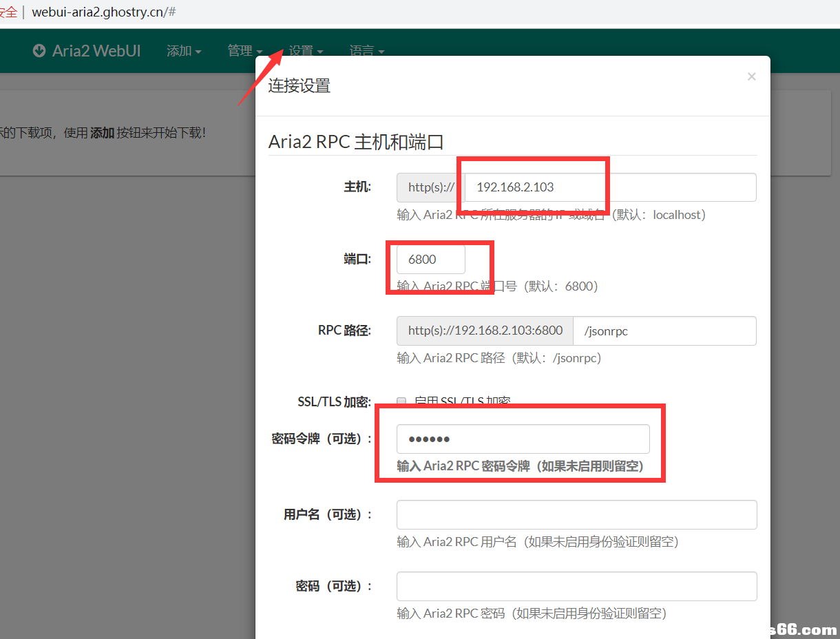Open the 添加 dropdown menu
This screenshot has width=840, height=639.
(183, 51)
